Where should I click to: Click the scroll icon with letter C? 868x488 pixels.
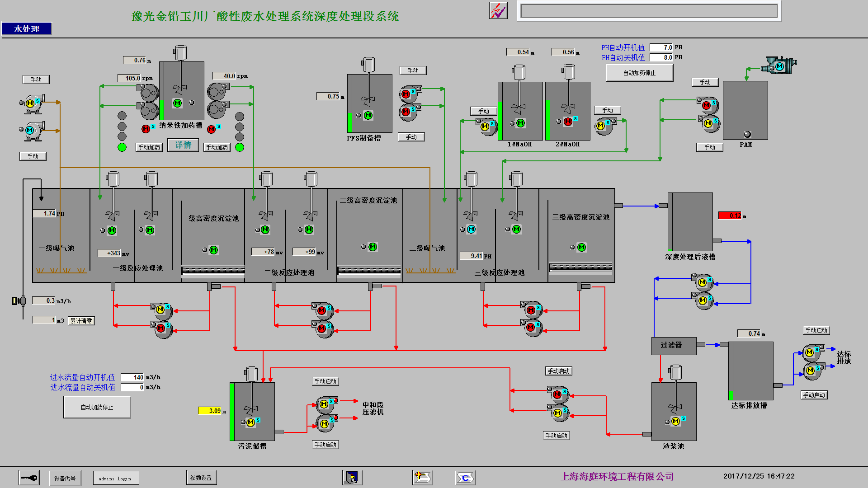465,478
